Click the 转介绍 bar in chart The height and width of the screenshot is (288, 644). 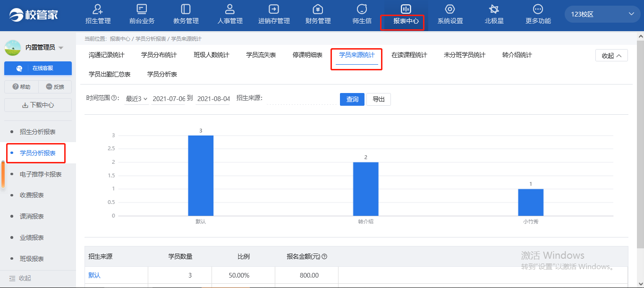pos(365,189)
